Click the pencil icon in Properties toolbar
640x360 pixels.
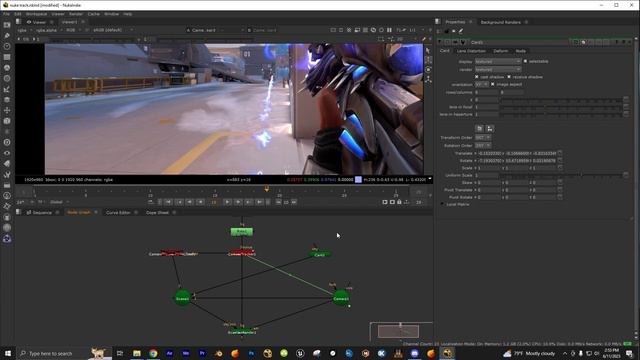(461, 31)
